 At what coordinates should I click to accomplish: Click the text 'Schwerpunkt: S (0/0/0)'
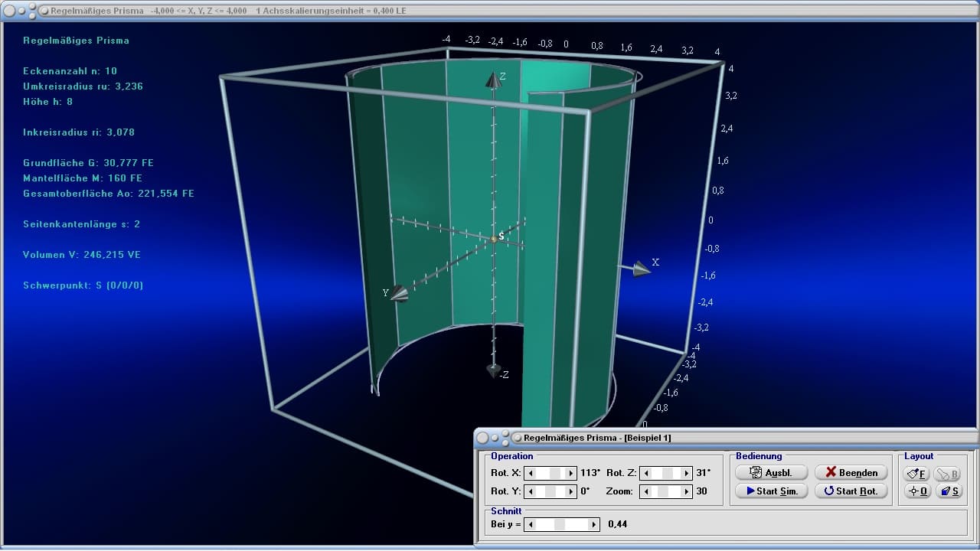pos(83,285)
